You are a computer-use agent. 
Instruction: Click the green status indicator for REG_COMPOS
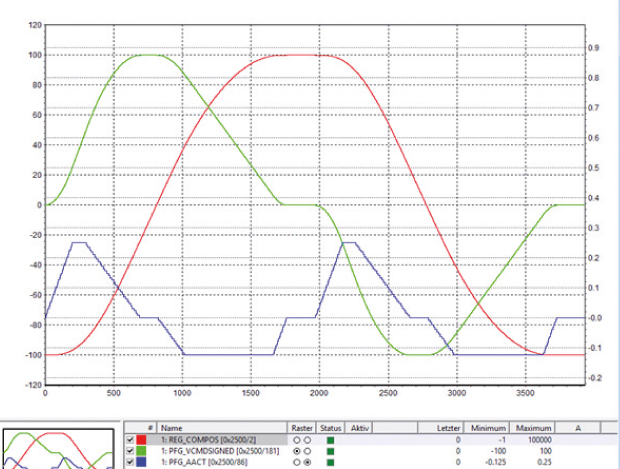point(331,439)
